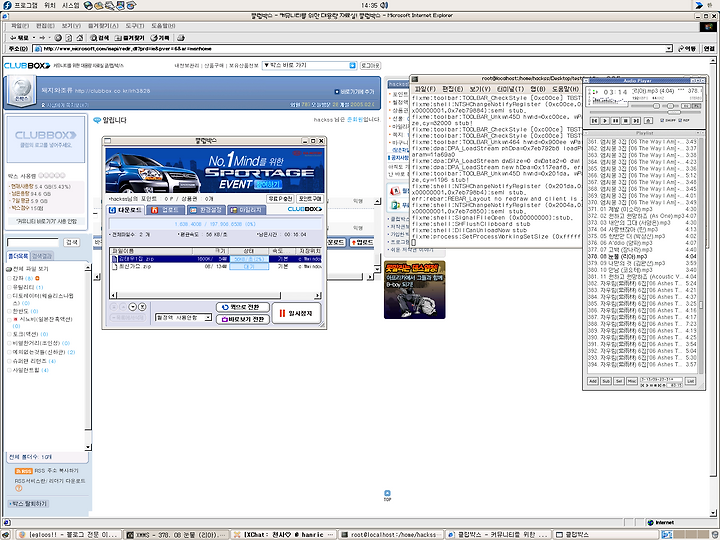Open the terminal File (파일) menu
The width and height of the screenshot is (720, 540).
(x=425, y=89)
